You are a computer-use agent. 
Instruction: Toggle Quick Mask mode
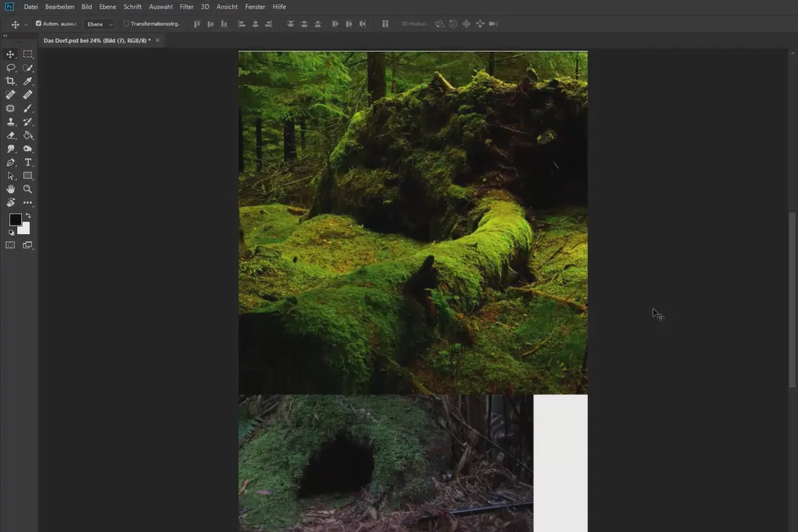click(11, 245)
